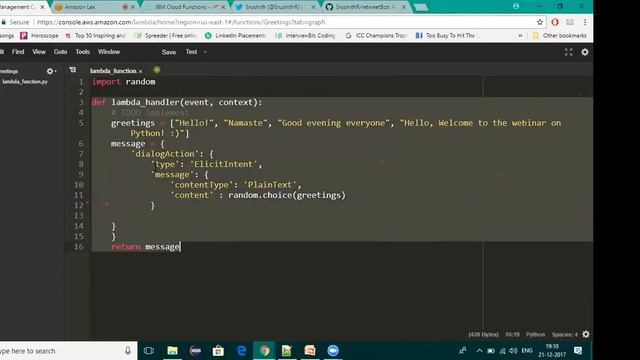Image resolution: width=640 pixels, height=360 pixels.
Task: Open Zoom app from taskbar
Action: [333, 351]
